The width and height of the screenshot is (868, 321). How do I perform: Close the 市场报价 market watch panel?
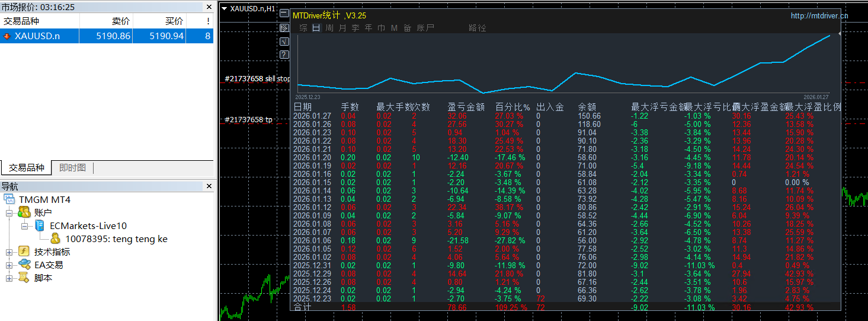click(209, 7)
